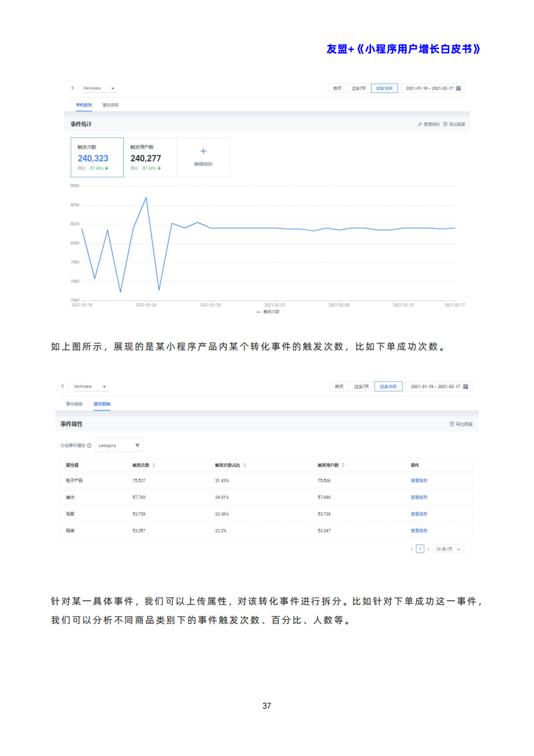Select 昨天 range in the top panel
This screenshot has height=756, width=534.
(x=337, y=88)
